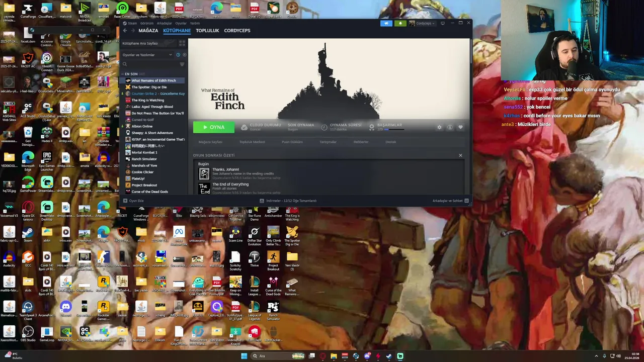
Task: Expand Oyunlar ve Yazılımlar dropdown
Action: [147, 55]
